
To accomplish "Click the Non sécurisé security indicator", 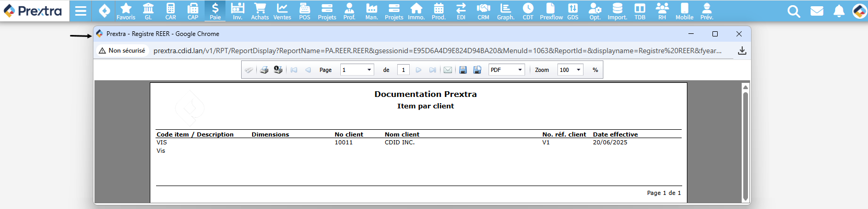I will (x=122, y=51).
